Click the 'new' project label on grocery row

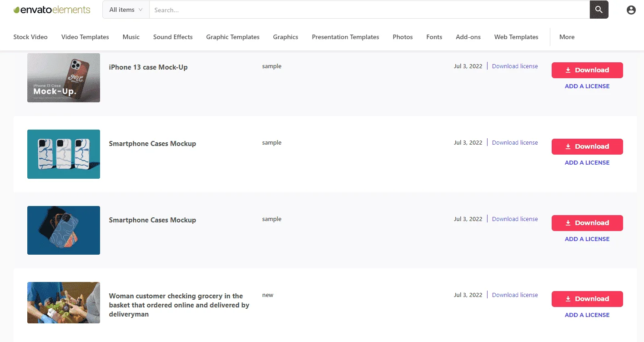tap(268, 295)
